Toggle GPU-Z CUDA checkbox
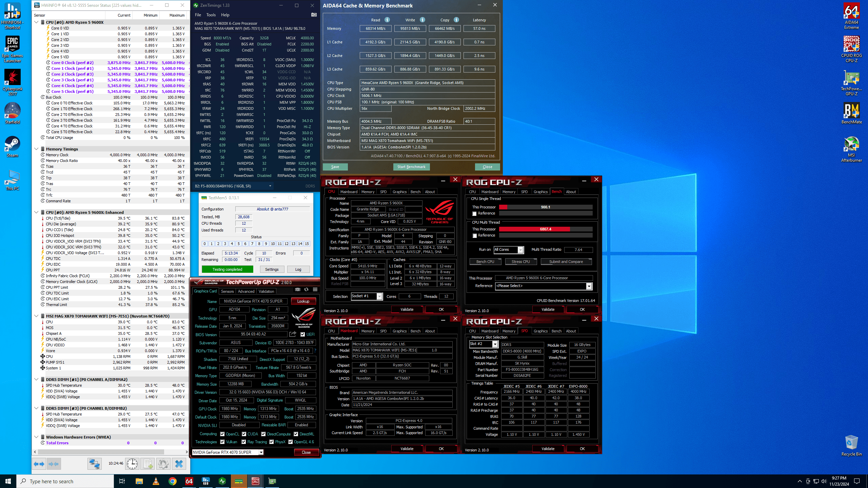This screenshot has width=868, height=488. coord(244,434)
